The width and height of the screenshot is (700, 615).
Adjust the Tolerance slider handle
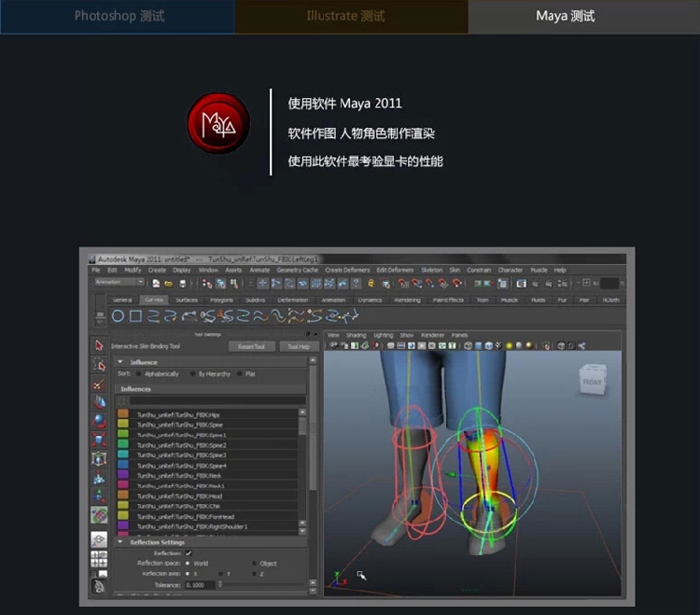point(220,584)
